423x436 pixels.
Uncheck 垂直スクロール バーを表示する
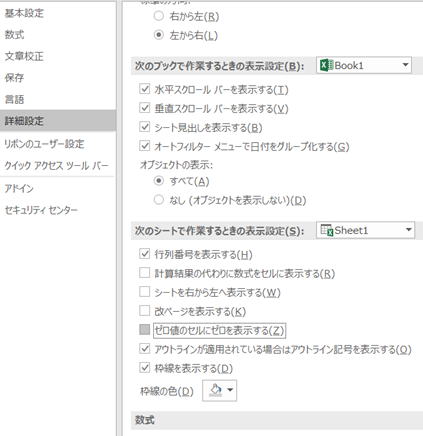point(144,108)
